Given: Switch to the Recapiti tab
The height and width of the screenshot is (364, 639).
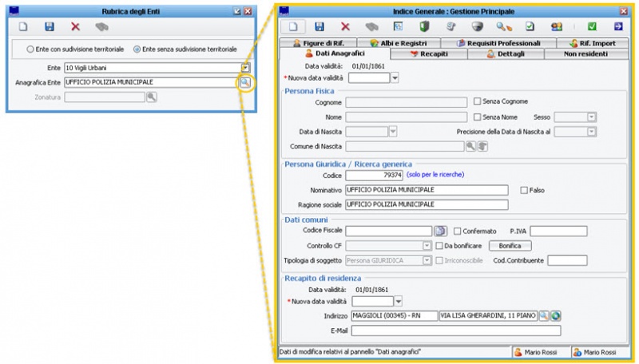Looking at the screenshot, I should click(429, 53).
